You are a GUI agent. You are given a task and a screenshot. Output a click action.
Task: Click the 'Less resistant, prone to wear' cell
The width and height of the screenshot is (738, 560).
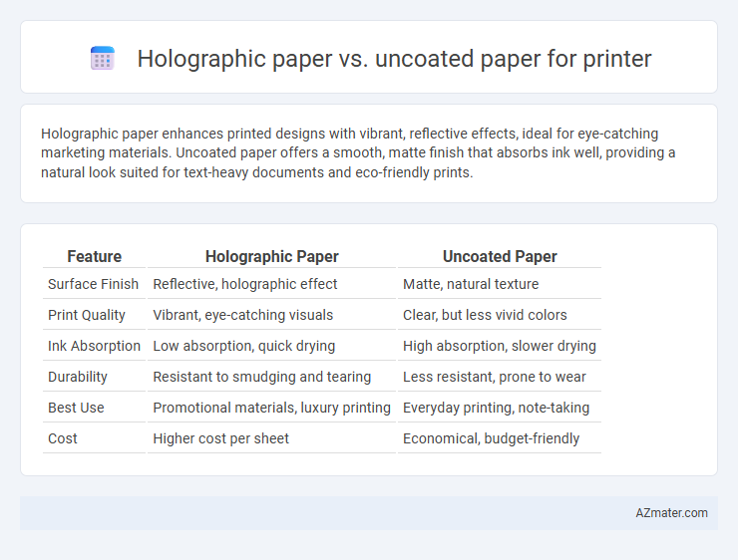tap(500, 377)
